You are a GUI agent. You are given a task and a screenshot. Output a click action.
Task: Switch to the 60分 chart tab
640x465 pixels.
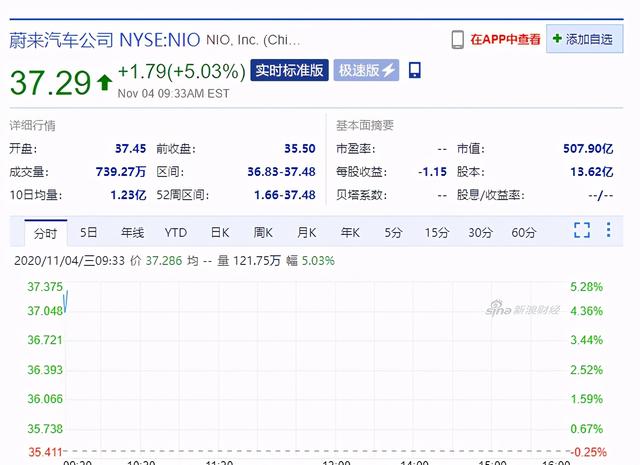tap(524, 233)
